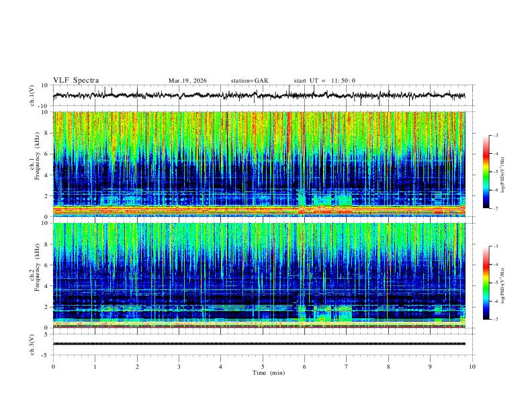Click the time axis tick label '7'
The image size is (532, 411).
click(347, 367)
